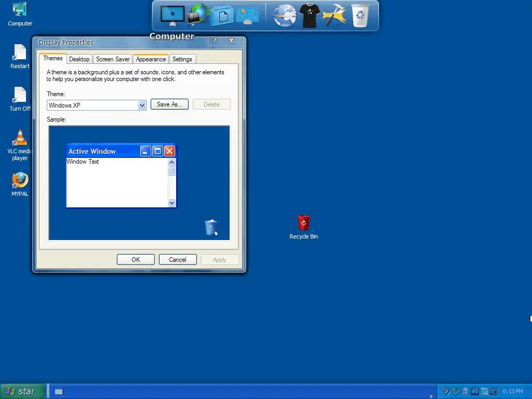Click the 6:13 PM taskbar clock

pos(513,391)
